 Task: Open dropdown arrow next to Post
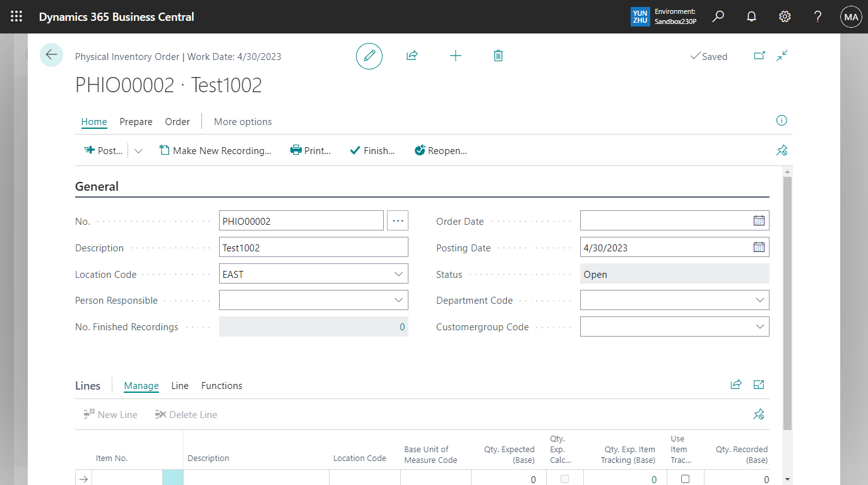pyautogui.click(x=138, y=151)
